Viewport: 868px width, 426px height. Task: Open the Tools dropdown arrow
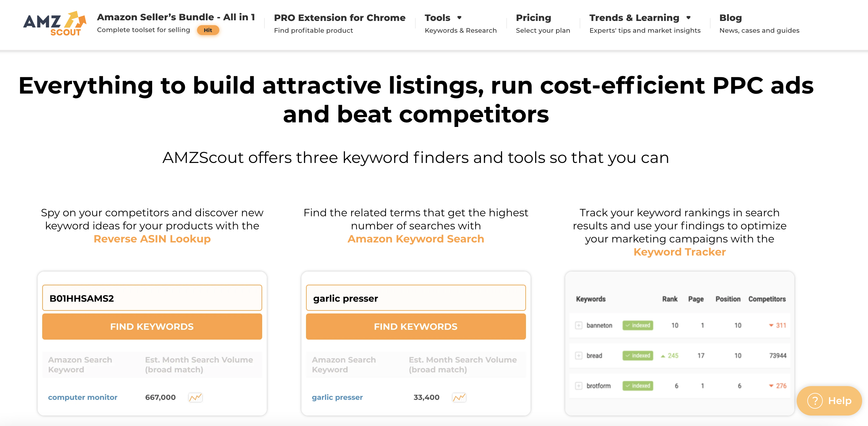pyautogui.click(x=459, y=18)
